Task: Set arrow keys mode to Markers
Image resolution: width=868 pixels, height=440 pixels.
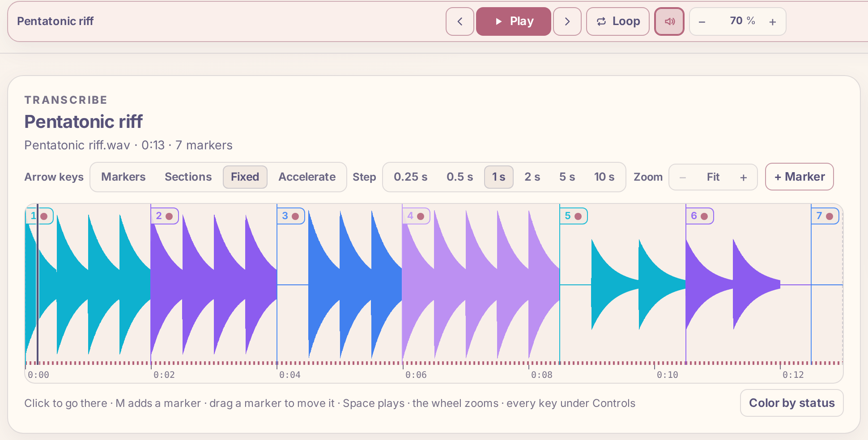Action: tap(123, 177)
